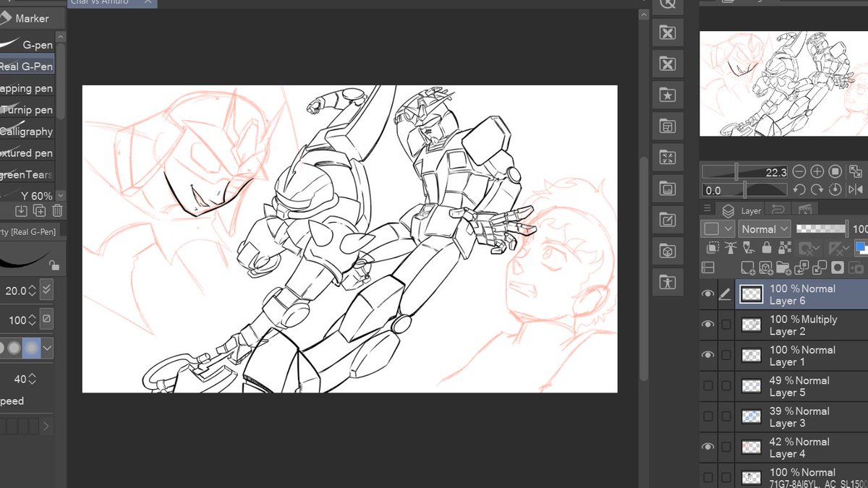The height and width of the screenshot is (488, 868).
Task: Open the pose material folder icon
Action: tap(668, 282)
